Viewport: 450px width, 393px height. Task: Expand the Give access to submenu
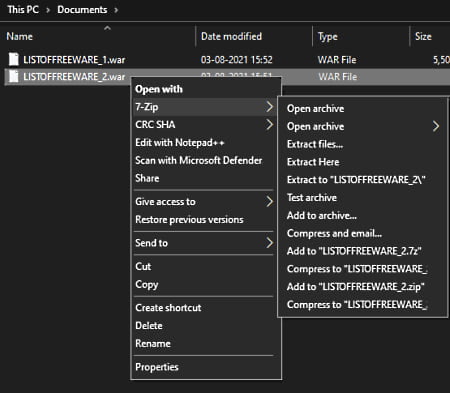coord(269,201)
